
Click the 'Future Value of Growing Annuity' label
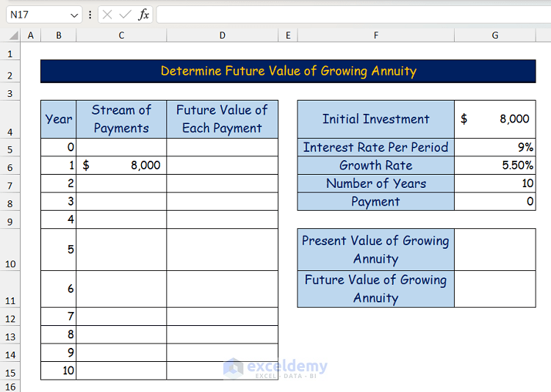pyautogui.click(x=375, y=289)
